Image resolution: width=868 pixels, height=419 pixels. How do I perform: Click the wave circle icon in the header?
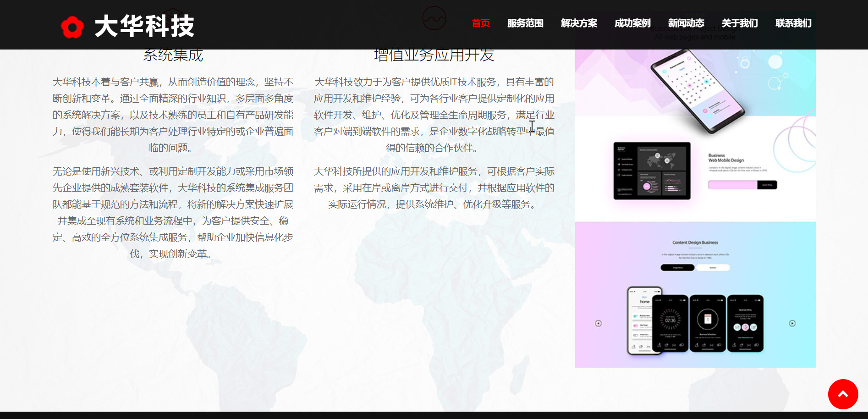(x=434, y=18)
